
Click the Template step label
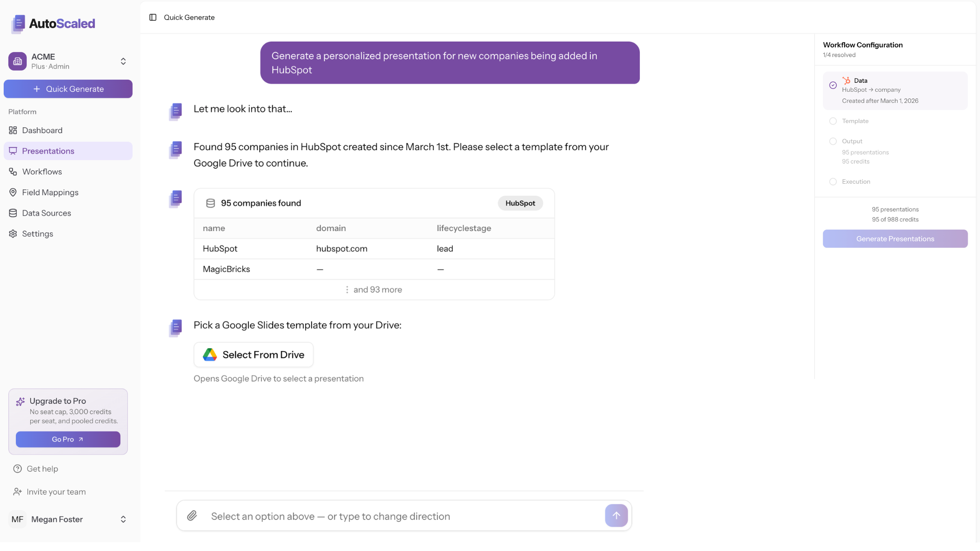click(x=855, y=121)
